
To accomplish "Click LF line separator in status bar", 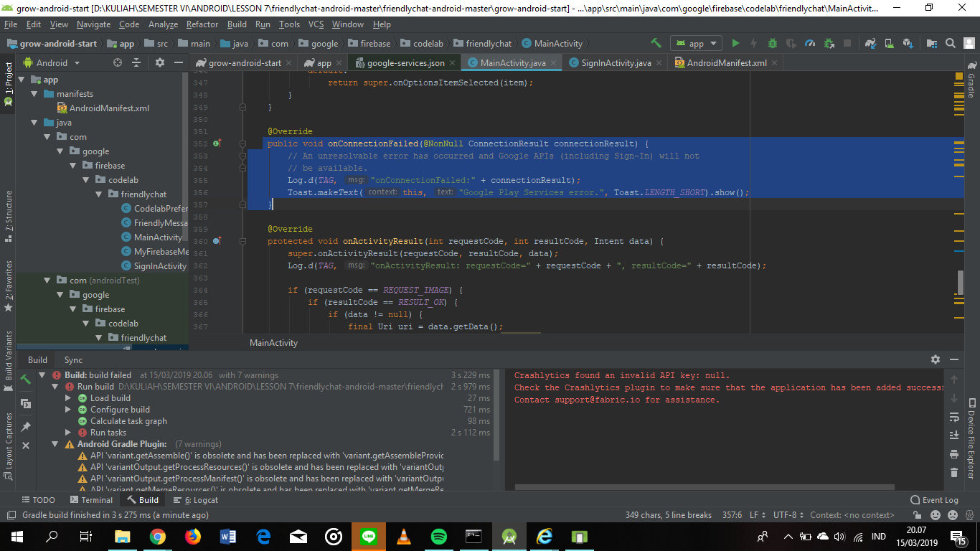I will [756, 515].
